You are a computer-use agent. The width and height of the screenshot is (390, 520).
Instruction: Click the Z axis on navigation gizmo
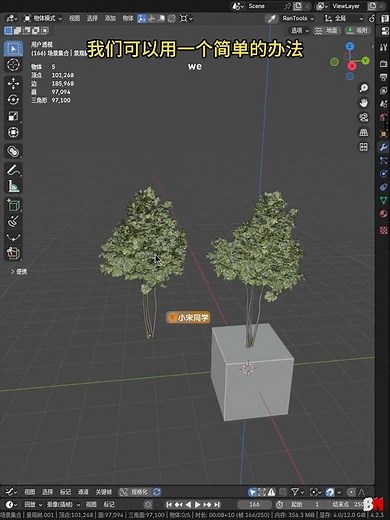coord(350,46)
